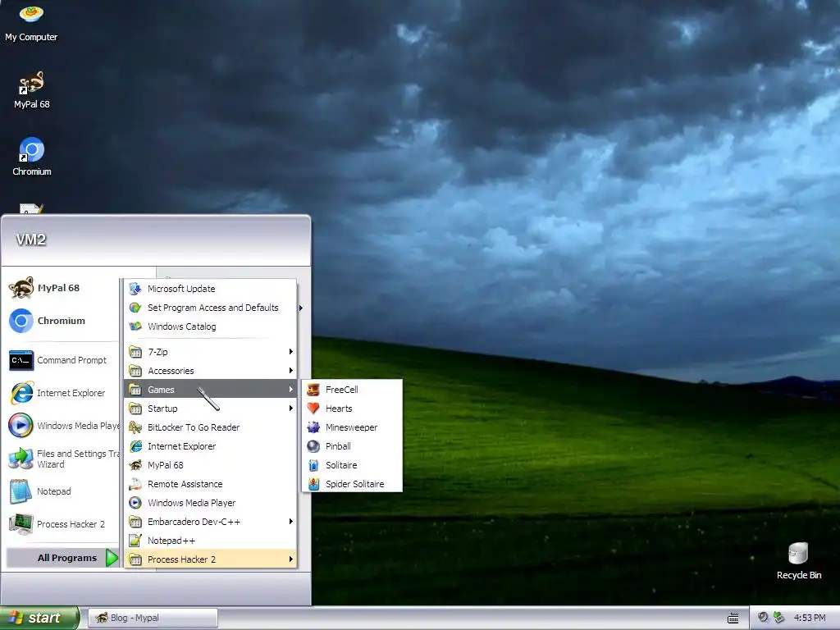Choose Internet Explorer in All Programs list
840x630 pixels.
[x=211, y=446]
